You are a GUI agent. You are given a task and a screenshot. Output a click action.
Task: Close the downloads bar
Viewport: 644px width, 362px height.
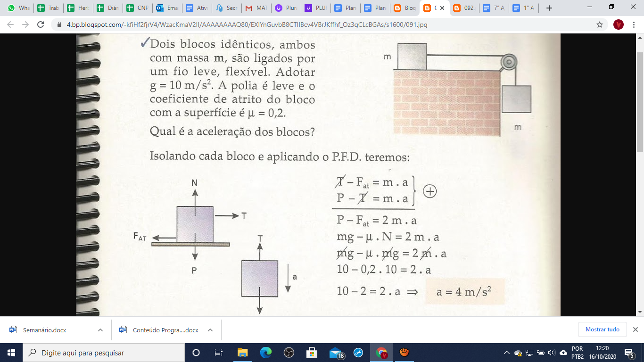pos(635,329)
